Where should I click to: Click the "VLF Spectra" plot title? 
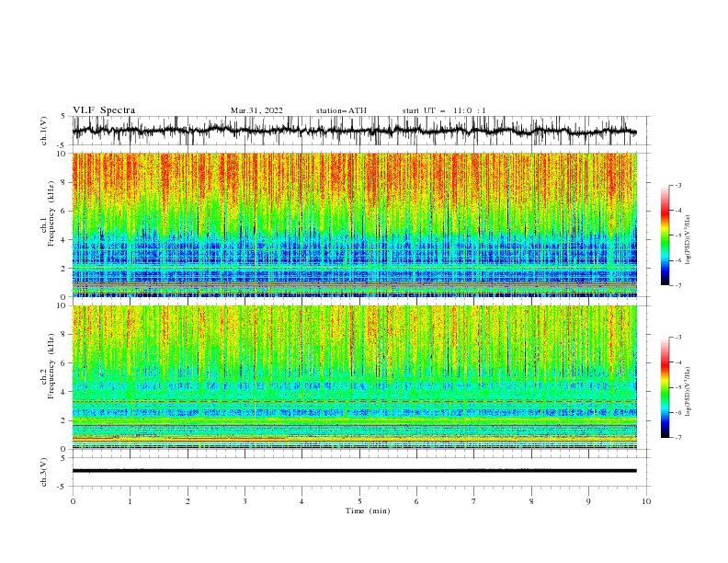pyautogui.click(x=104, y=110)
